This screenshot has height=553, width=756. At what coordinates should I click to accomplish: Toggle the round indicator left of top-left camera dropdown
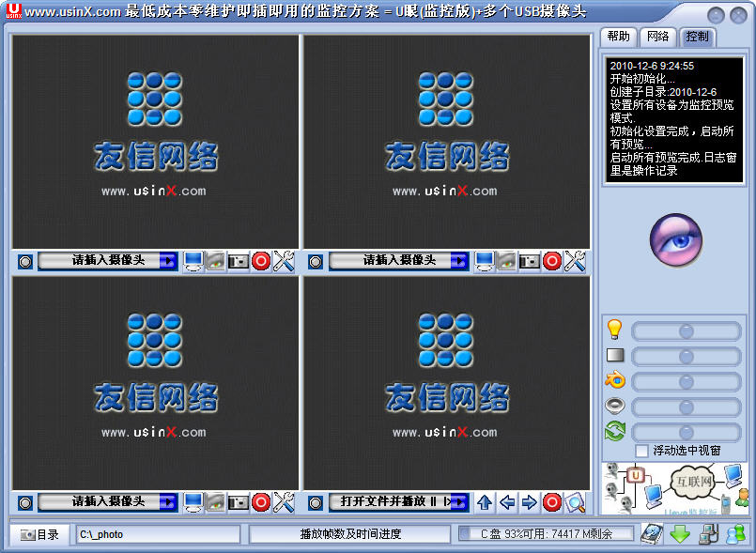(x=25, y=261)
